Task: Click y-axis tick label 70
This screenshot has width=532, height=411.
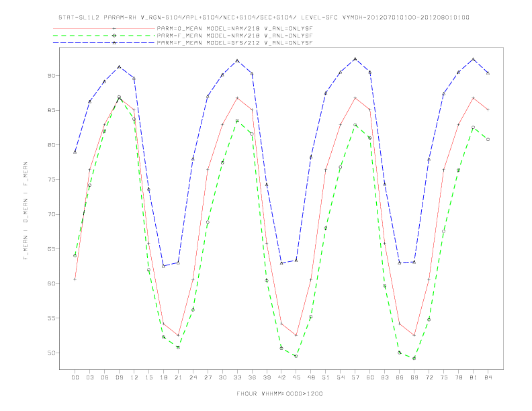Action: pyautogui.click(x=51, y=214)
